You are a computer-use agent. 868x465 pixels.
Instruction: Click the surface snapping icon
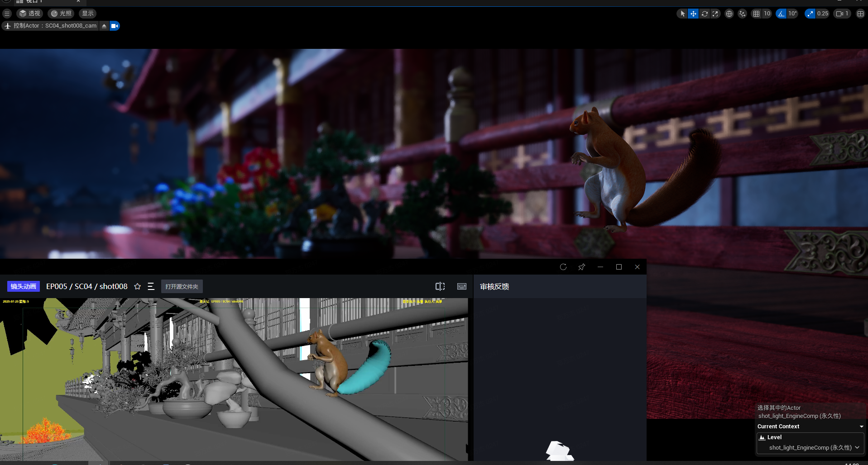tap(742, 14)
